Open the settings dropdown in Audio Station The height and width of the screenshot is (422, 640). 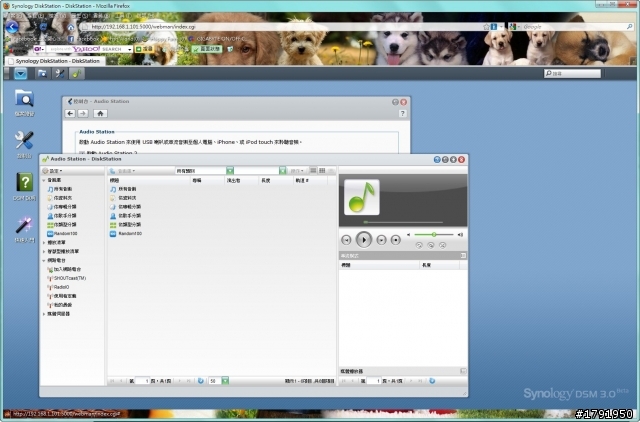point(53,171)
